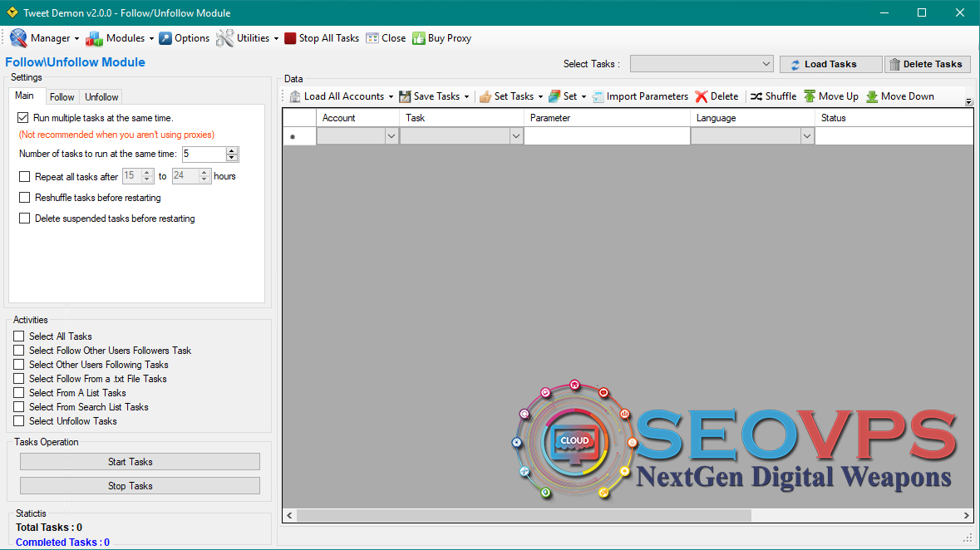The width and height of the screenshot is (980, 550).
Task: Click the Load All Accounts icon
Action: coord(295,96)
